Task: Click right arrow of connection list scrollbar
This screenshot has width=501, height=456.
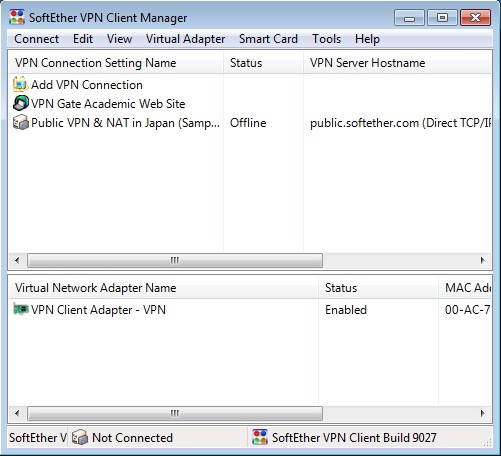Action: [482, 260]
